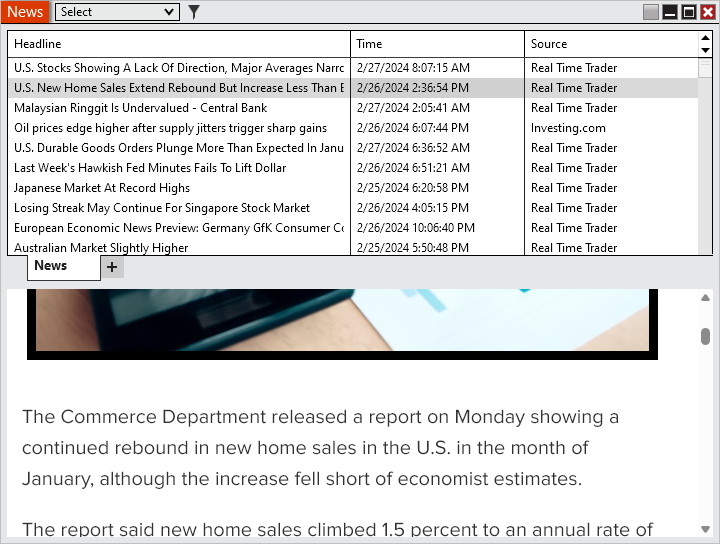Viewport: 720px width, 544px height.
Task: Click the article header image
Action: point(343,320)
